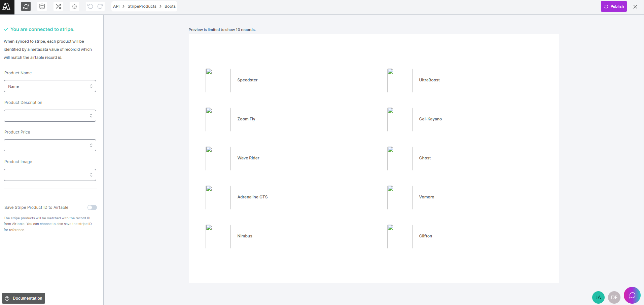Image resolution: width=644 pixels, height=305 pixels.
Task: Select the sync refresh toolbar icon
Action: coord(26,6)
